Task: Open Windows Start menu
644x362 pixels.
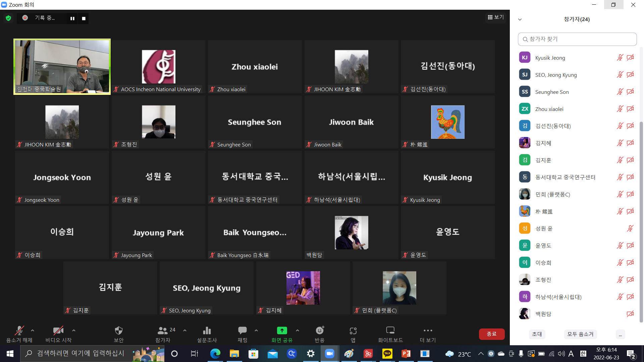Action: point(10,354)
